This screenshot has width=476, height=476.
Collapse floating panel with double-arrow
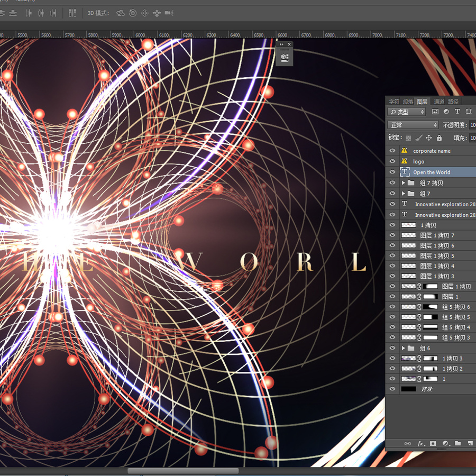pos(281,44)
